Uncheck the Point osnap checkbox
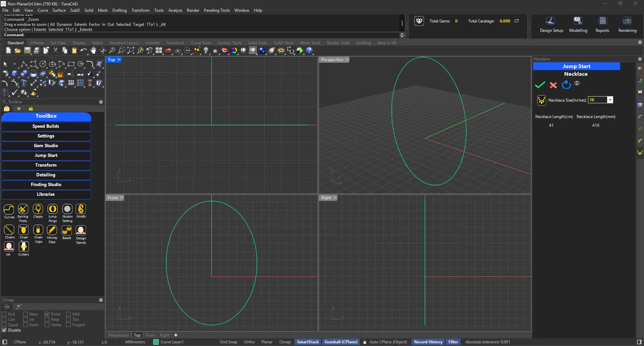This screenshot has height=346, width=644. click(x=47, y=314)
